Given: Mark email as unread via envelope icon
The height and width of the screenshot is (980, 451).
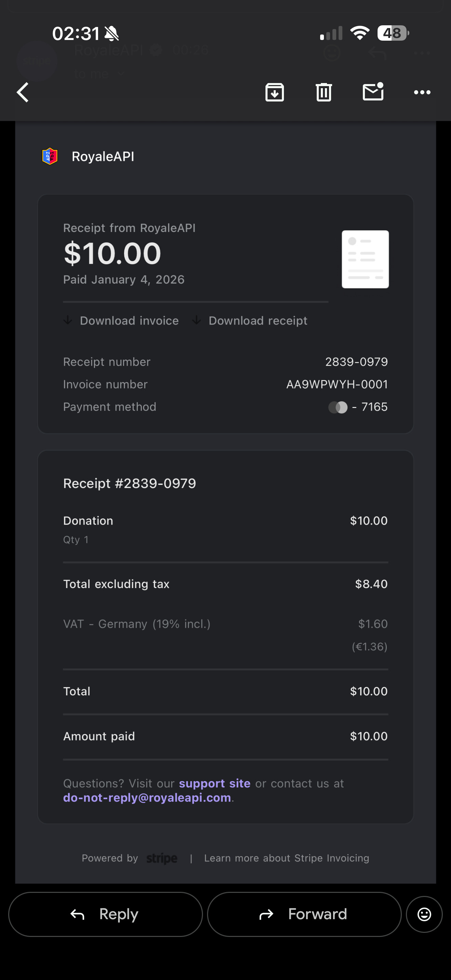Looking at the screenshot, I should pyautogui.click(x=373, y=92).
